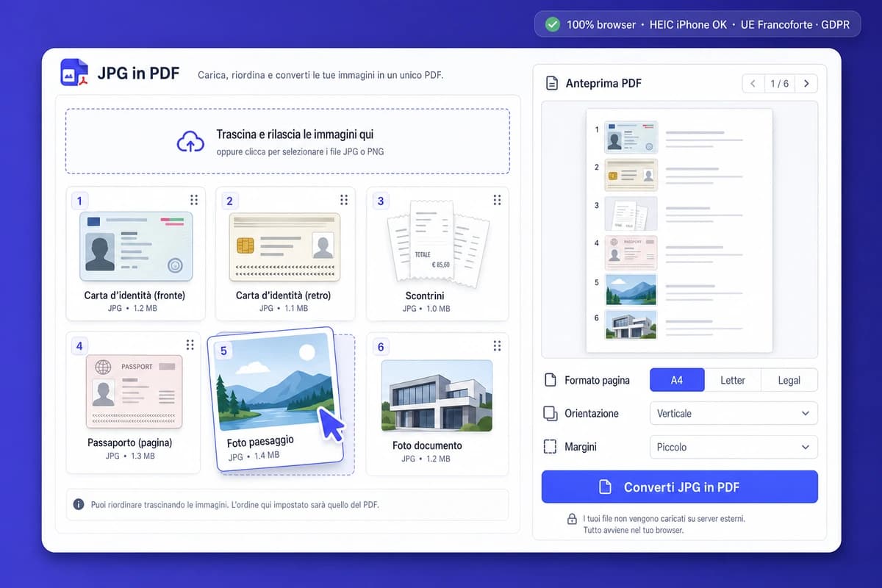Click preview row 6 building image

(631, 324)
